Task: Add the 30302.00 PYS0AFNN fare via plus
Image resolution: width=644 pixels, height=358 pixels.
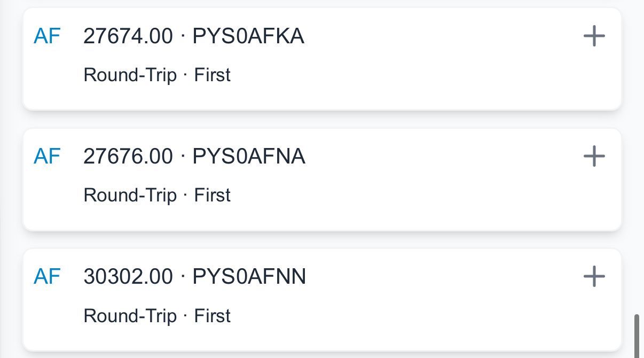Action: coord(594,277)
